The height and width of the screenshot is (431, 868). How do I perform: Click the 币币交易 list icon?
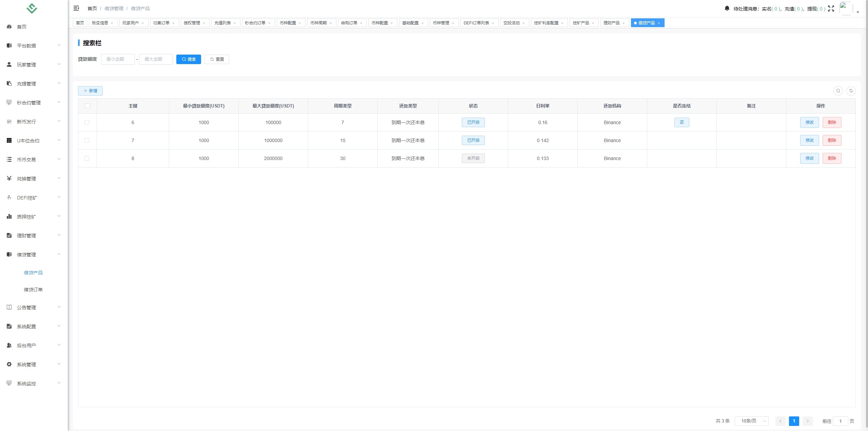tap(9, 159)
